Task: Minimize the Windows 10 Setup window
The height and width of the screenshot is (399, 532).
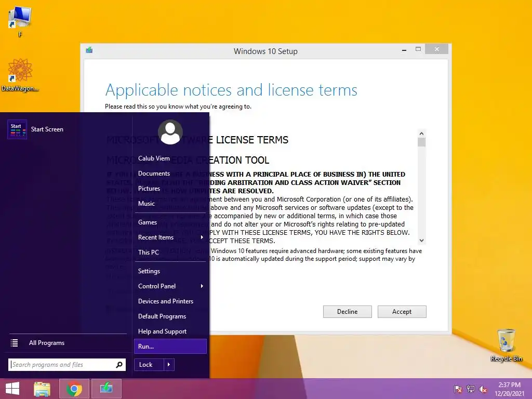Action: (x=404, y=50)
